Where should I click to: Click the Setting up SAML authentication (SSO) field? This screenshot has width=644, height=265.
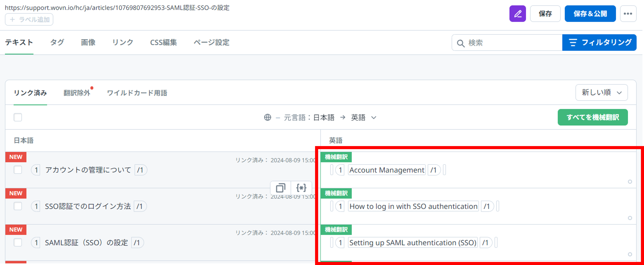413,242
